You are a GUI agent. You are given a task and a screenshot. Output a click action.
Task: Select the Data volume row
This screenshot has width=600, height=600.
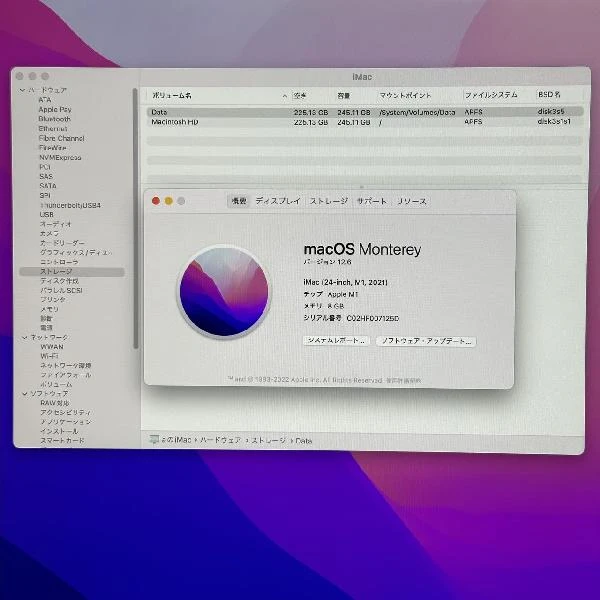365,112
